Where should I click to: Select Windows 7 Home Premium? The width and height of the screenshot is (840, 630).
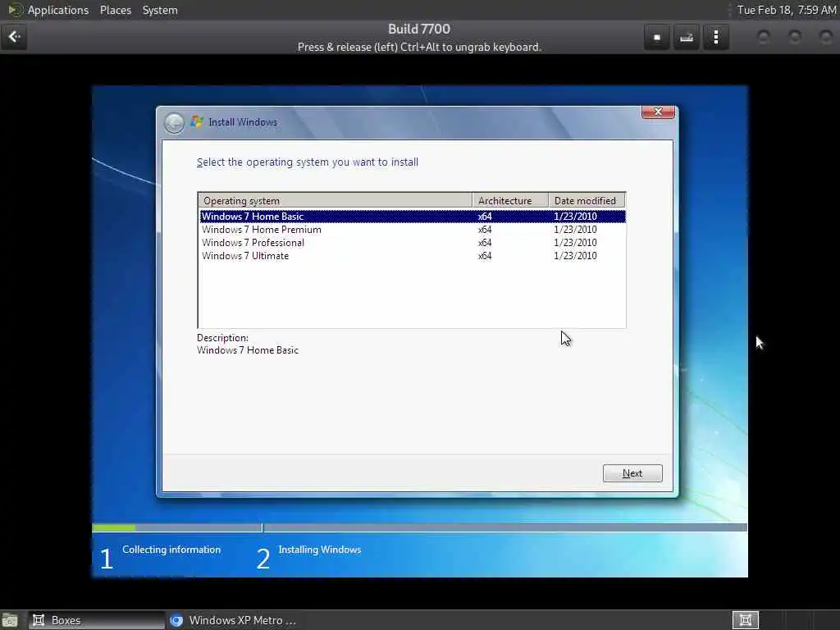pos(413,230)
